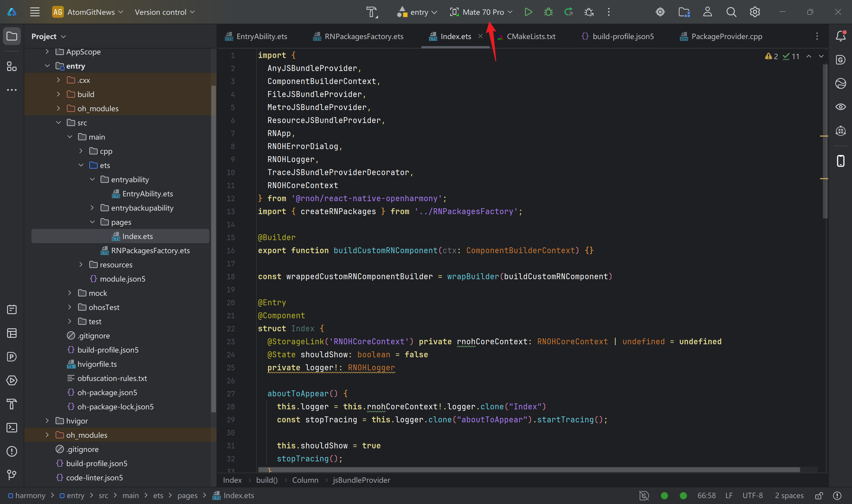852x504 pixels.
Task: Click the 2 spaces indent setting
Action: [789, 495]
